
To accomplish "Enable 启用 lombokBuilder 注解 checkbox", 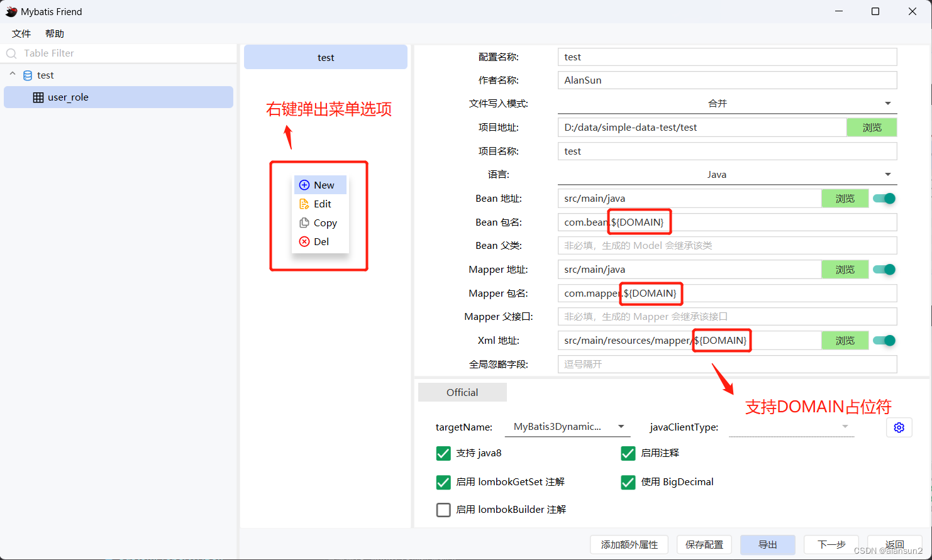I will click(x=443, y=510).
